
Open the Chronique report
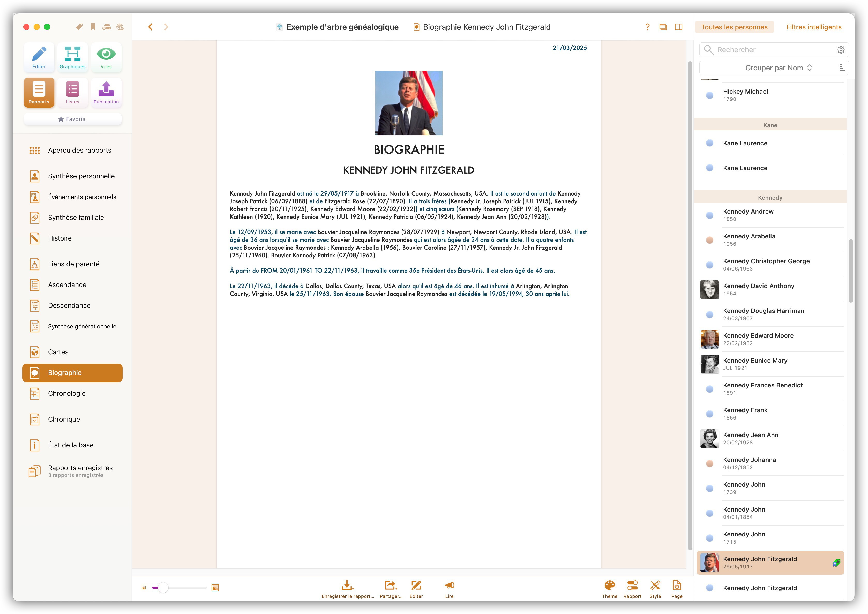tap(73, 419)
